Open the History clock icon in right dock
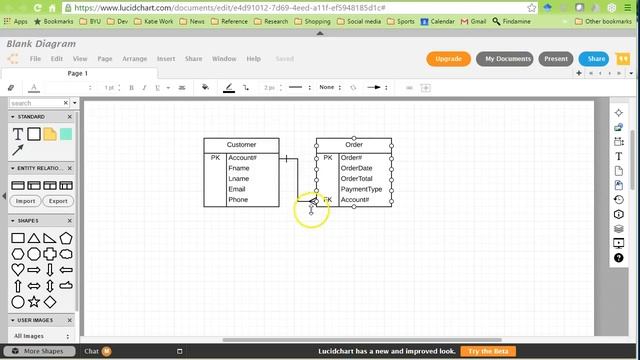 tap(619, 200)
